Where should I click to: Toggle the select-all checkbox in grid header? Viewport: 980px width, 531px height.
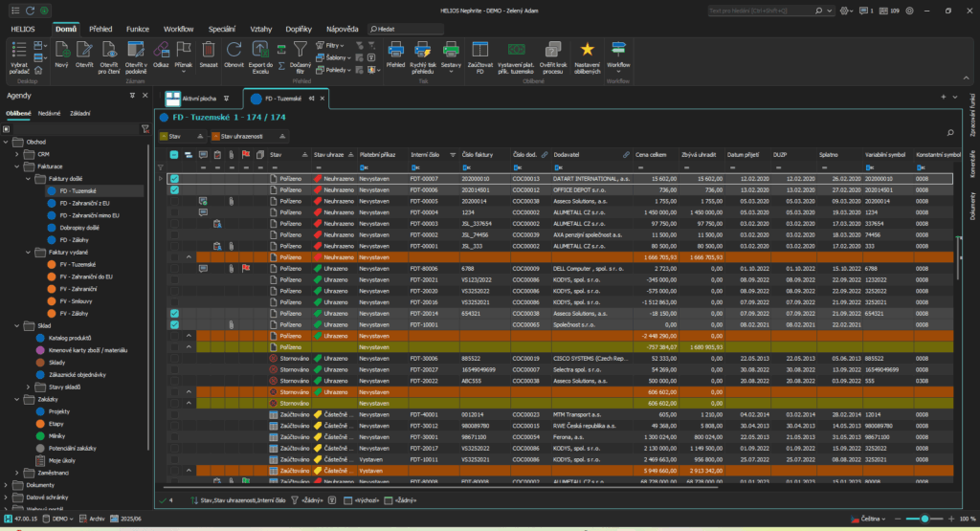coord(174,154)
